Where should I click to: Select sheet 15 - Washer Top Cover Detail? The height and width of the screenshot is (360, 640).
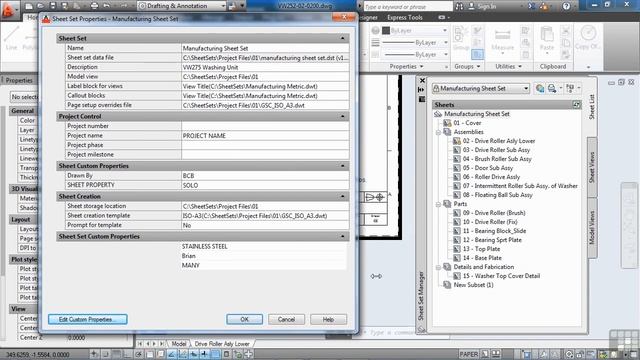(x=501, y=276)
